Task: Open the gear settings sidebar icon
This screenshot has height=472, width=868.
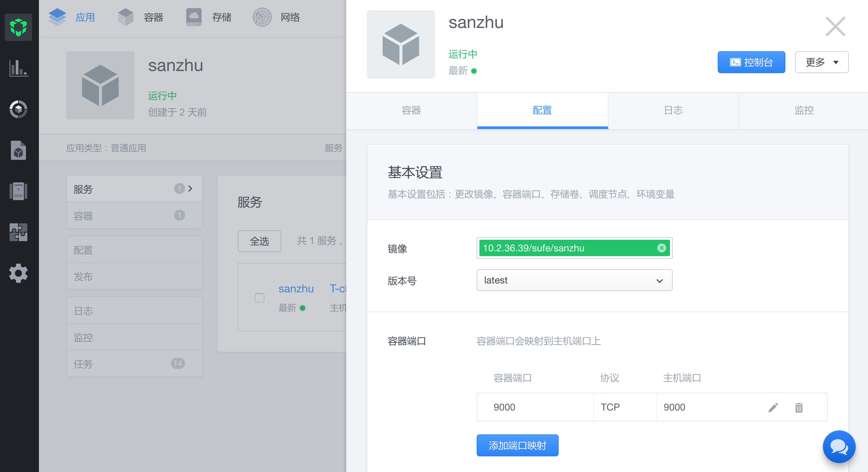Action: tap(18, 273)
